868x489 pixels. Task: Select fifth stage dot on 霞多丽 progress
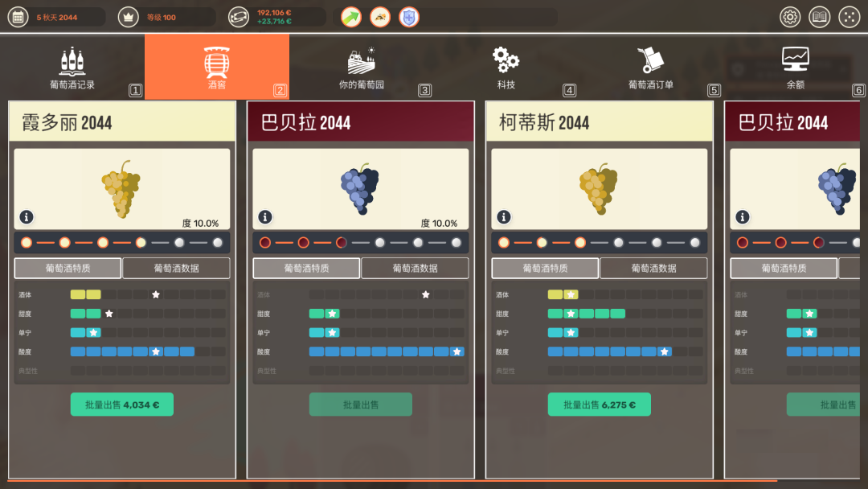pos(179,243)
